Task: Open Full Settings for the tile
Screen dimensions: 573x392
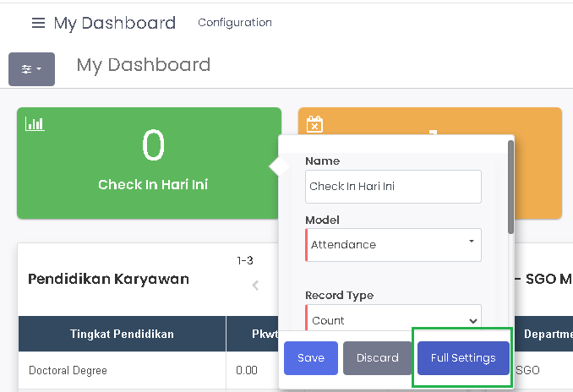Action: pos(462,358)
